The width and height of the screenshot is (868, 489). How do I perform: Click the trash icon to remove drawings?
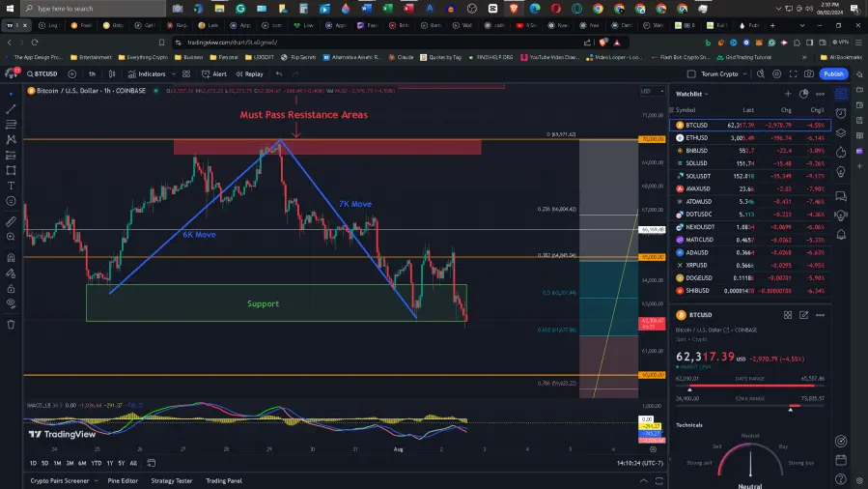11,325
